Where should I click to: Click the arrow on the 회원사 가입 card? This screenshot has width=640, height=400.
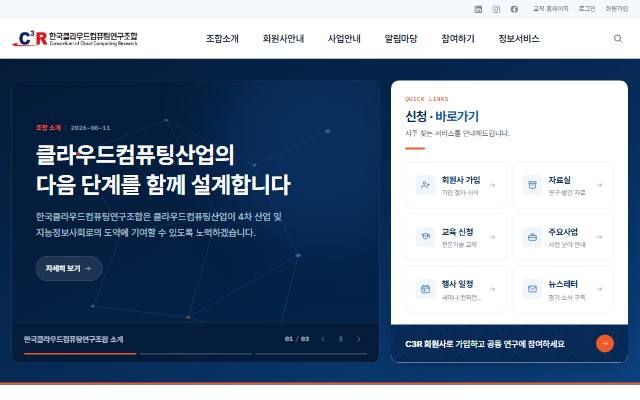coord(493,185)
